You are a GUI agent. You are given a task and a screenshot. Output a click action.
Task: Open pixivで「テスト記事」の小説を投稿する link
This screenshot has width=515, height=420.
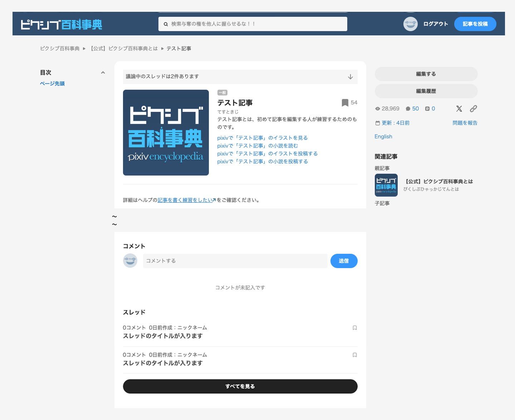click(263, 162)
